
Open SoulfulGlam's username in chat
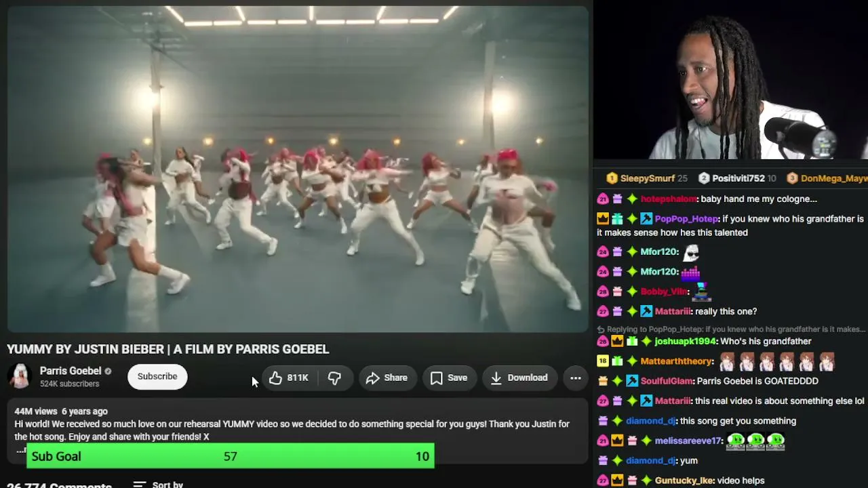point(667,381)
